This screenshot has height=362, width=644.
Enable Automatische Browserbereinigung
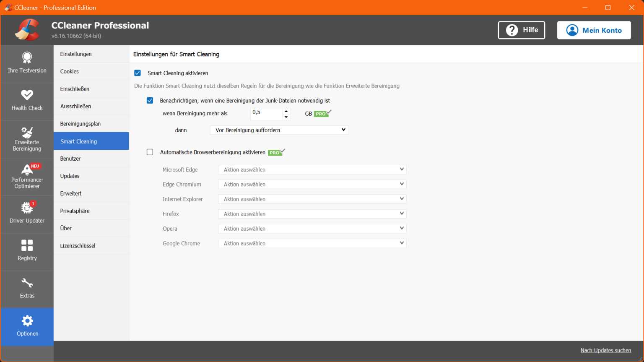(150, 152)
